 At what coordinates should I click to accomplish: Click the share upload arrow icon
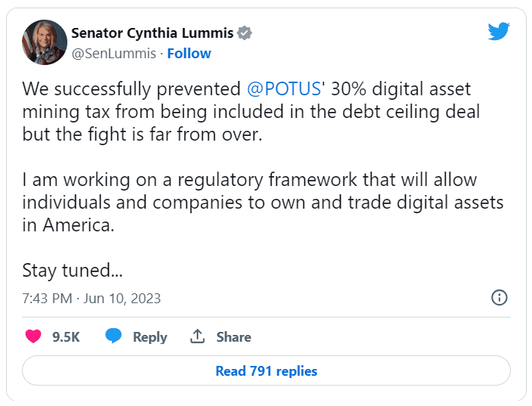point(198,336)
